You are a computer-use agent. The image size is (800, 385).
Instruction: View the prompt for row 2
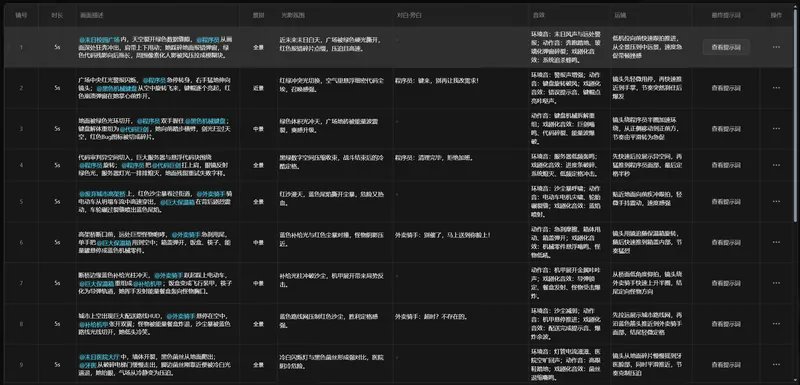[726, 88]
